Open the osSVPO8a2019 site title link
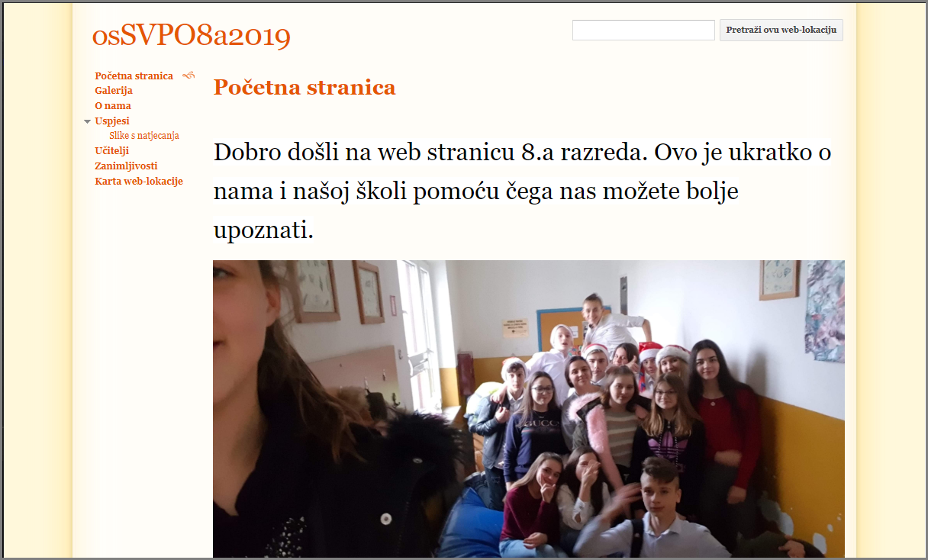The width and height of the screenshot is (928, 560). (x=191, y=35)
